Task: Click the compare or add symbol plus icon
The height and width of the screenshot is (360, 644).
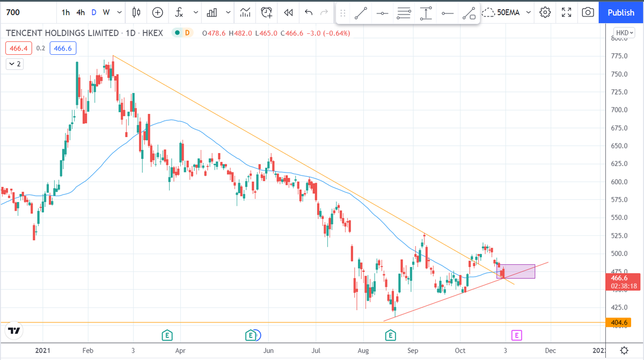Action: (x=158, y=12)
